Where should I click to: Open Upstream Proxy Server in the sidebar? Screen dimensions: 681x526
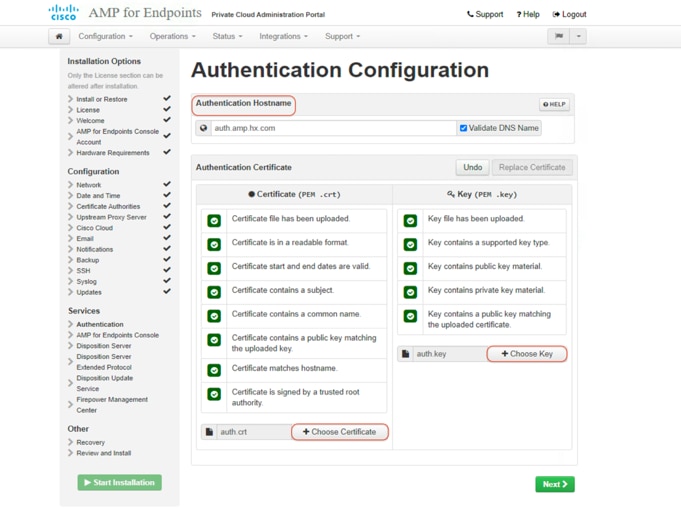[112, 217]
